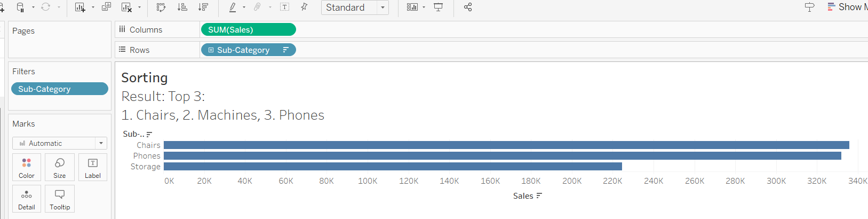
Task: Click the Sub-Category filter pill
Action: click(x=59, y=89)
